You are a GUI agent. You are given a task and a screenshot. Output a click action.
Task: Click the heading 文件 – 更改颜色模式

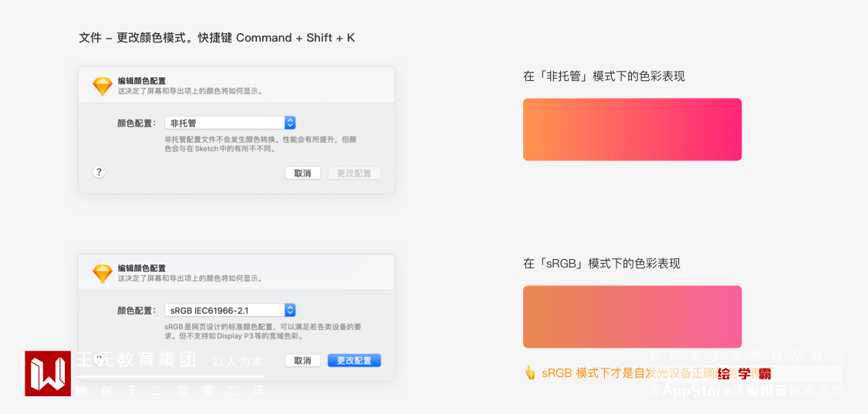(217, 38)
